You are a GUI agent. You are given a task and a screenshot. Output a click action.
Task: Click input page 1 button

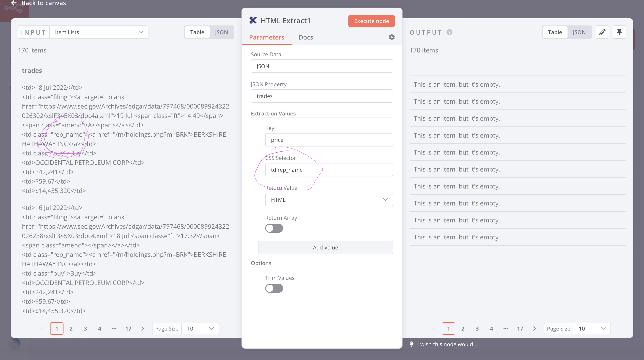tap(57, 329)
